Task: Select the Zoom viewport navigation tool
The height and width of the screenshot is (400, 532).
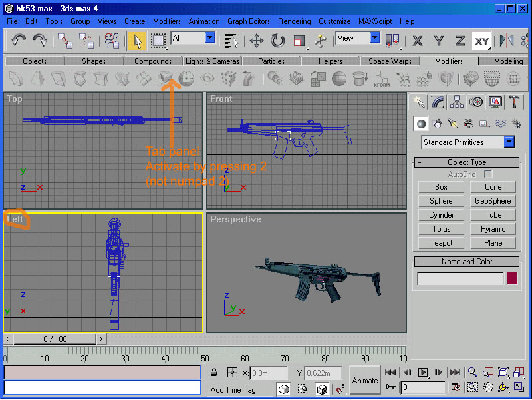Action: [472, 373]
